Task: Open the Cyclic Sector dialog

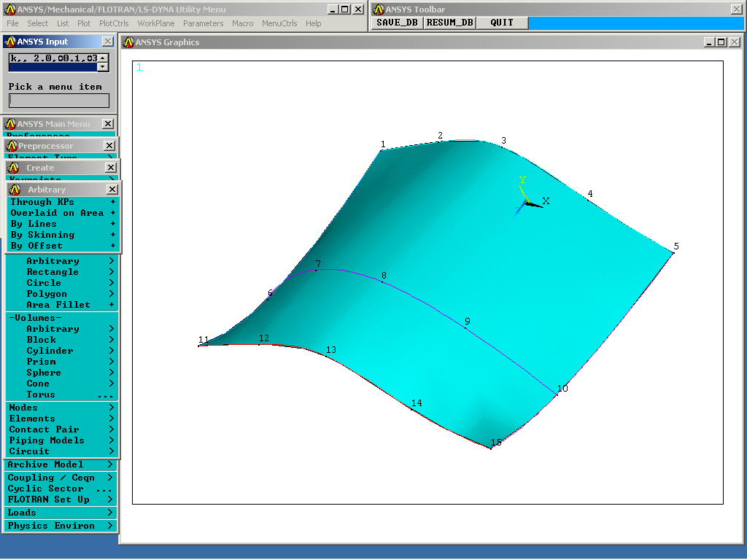Action: pos(61,489)
